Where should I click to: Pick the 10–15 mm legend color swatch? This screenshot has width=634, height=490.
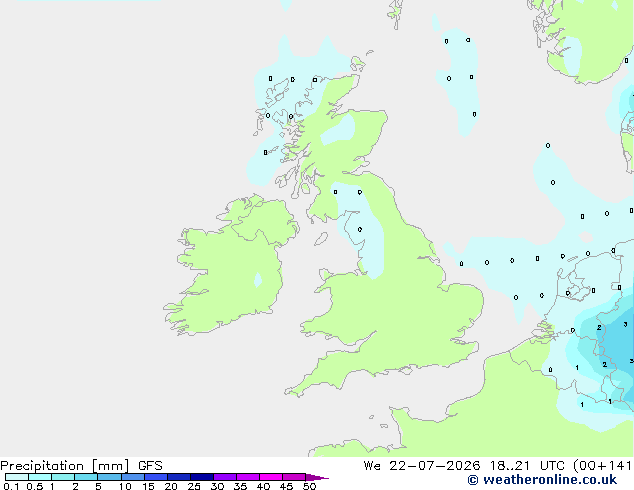pos(133,477)
